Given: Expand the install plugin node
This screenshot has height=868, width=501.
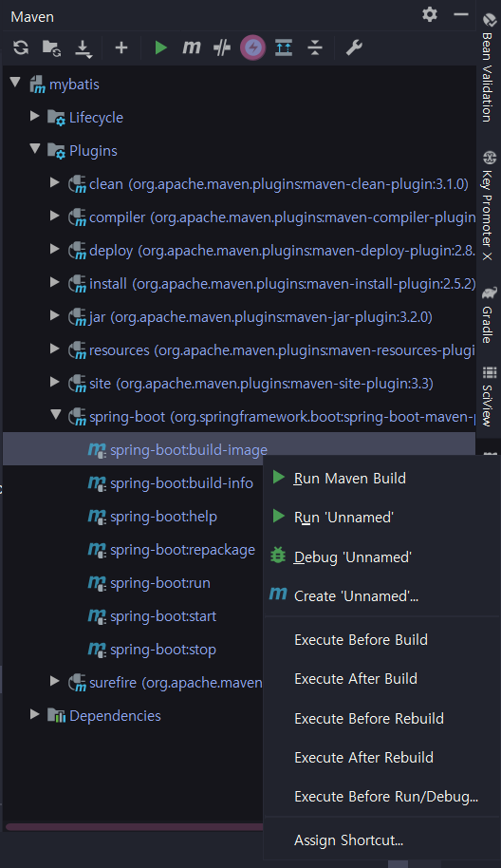Looking at the screenshot, I should coord(55,282).
